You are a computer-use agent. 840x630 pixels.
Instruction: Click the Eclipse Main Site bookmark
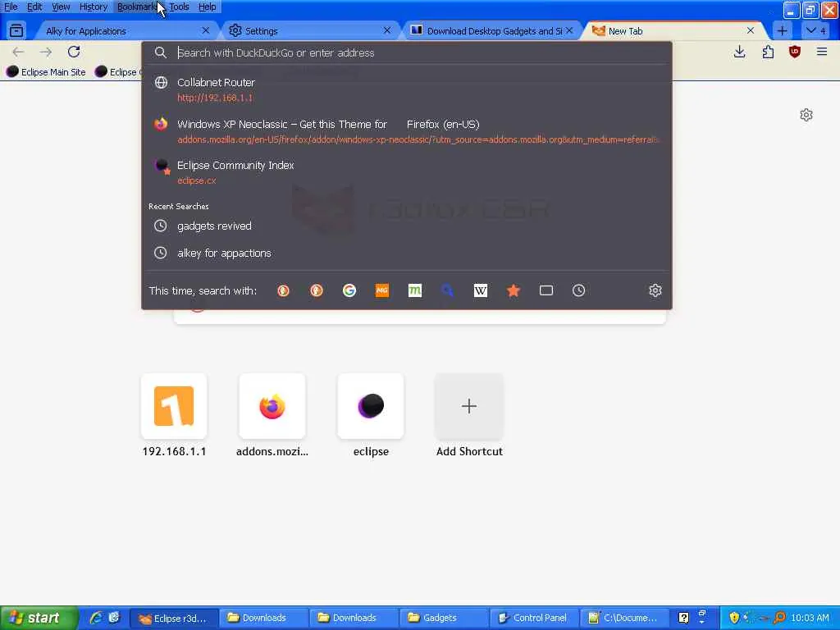(46, 72)
